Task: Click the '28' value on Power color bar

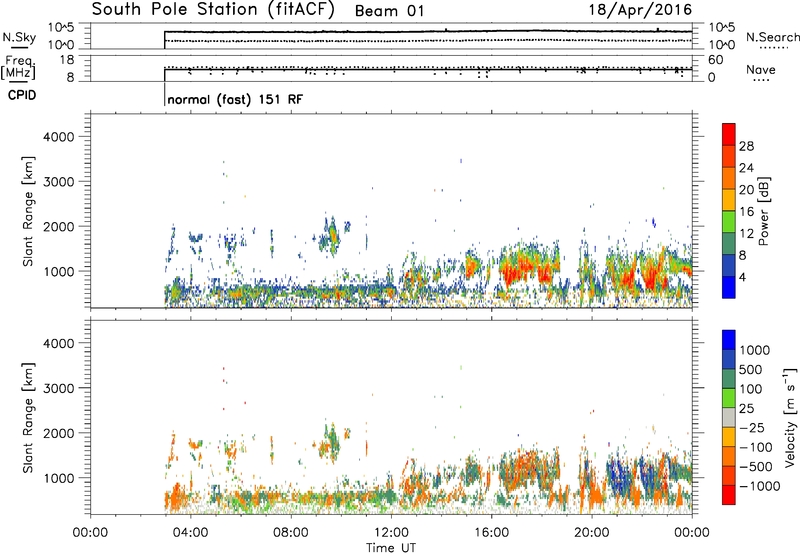Action: coord(746,146)
